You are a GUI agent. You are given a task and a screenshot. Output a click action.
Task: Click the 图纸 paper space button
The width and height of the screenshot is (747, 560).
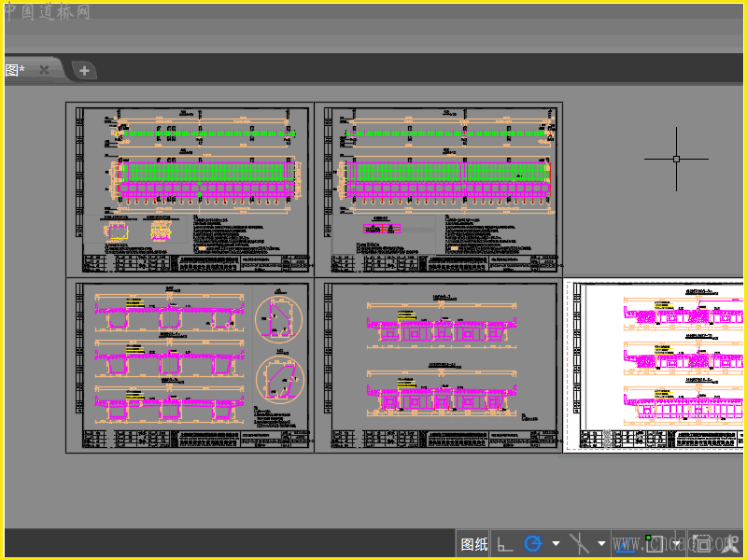[473, 544]
